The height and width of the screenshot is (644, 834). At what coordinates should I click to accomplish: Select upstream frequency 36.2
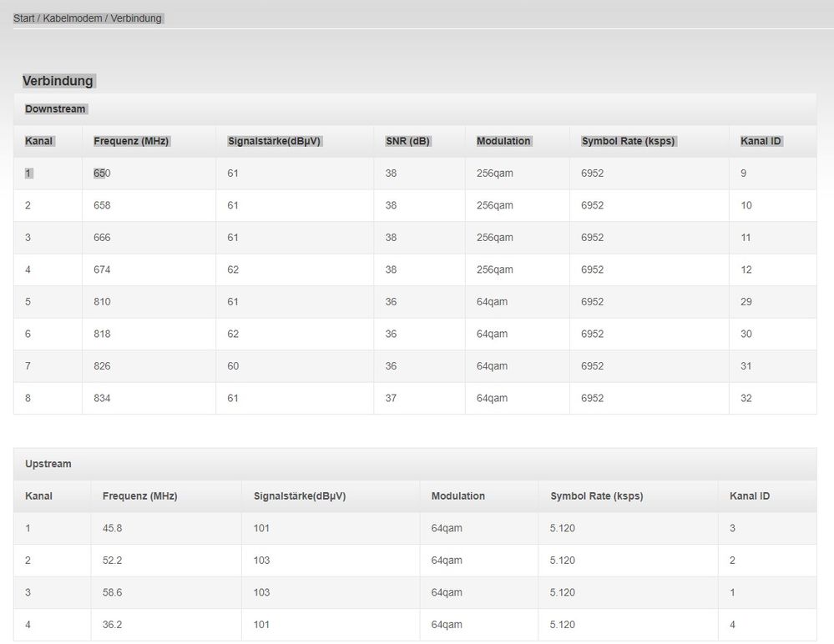tap(112, 625)
